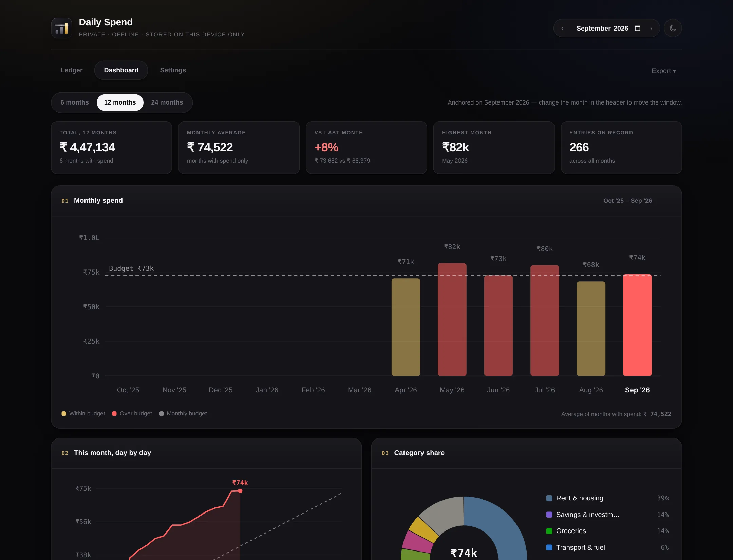Select the Dashboard tab
The width and height of the screenshot is (733, 560).
121,70
